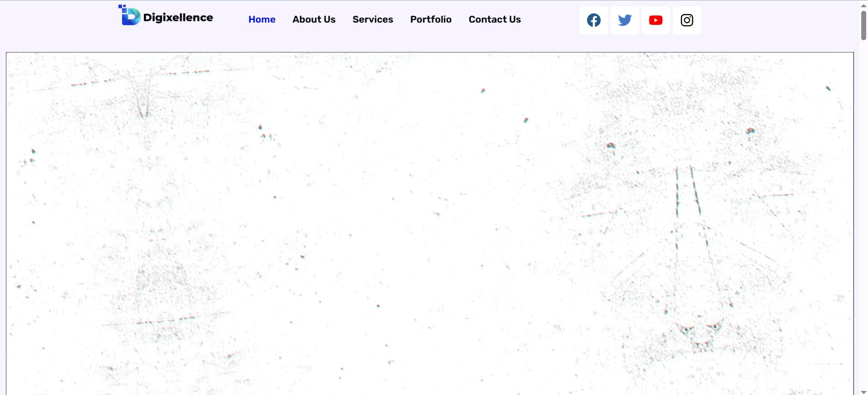Select Services in the navigation bar

click(373, 19)
